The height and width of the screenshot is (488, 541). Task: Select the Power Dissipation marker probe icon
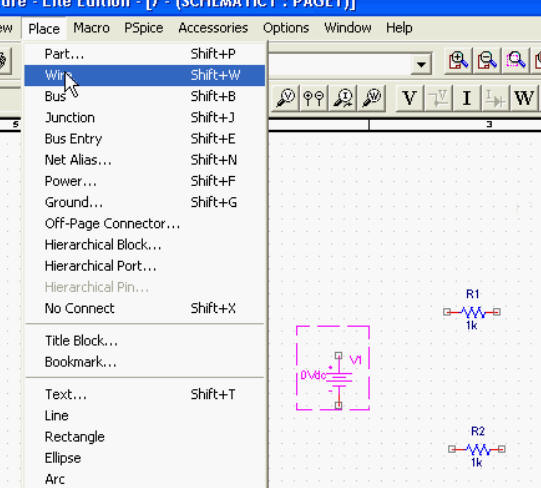[371, 98]
